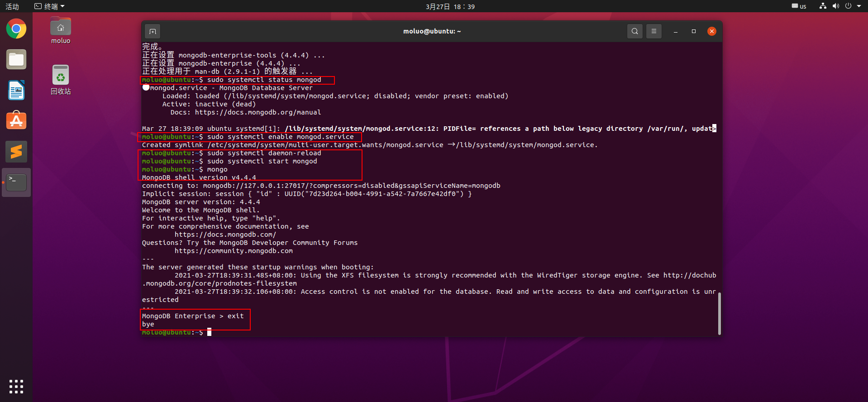The width and height of the screenshot is (868, 402).
Task: Click the 'sudo systemctl status mongod' command text
Action: click(x=264, y=80)
